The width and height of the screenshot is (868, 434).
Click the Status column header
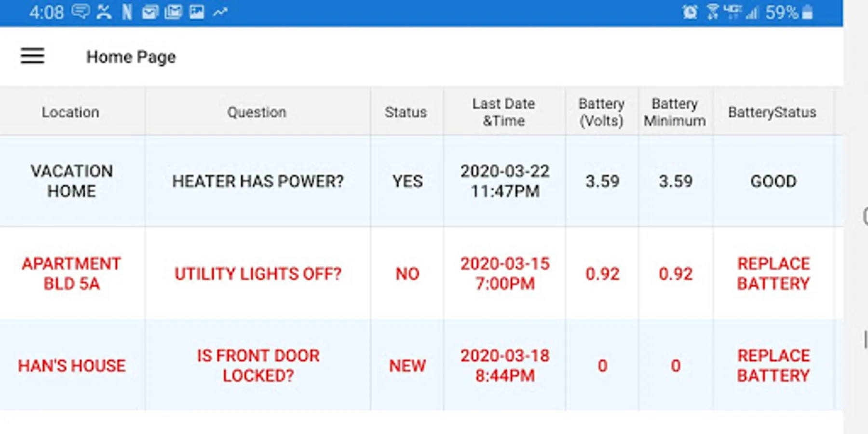(x=406, y=112)
